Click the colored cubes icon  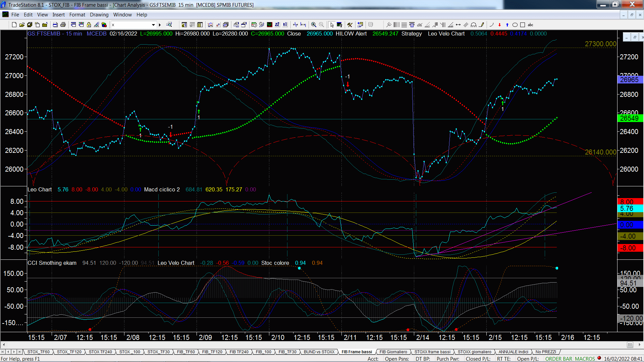tap(104, 25)
